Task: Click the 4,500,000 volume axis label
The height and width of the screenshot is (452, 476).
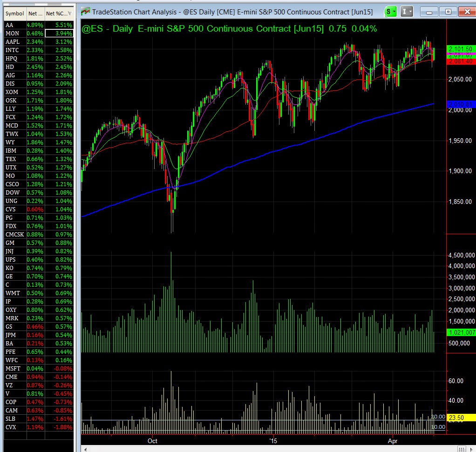Action: [462, 255]
